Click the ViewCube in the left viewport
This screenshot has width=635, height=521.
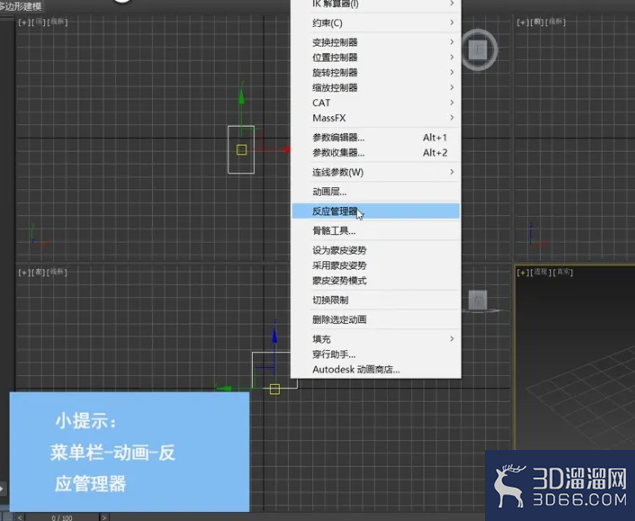click(x=478, y=300)
